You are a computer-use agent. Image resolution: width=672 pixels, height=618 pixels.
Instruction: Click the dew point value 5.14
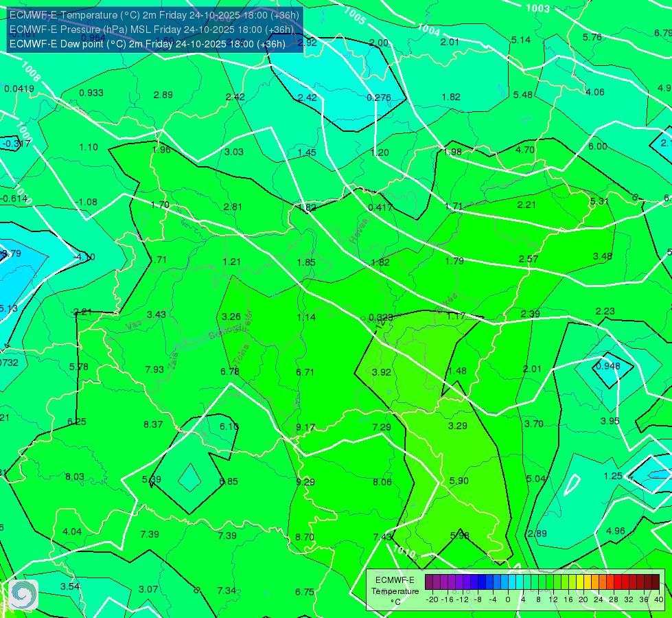(x=521, y=40)
